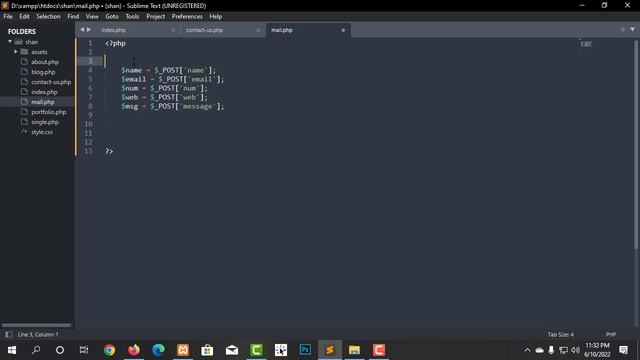
Task: Open Task View in taskbar
Action: click(84, 350)
